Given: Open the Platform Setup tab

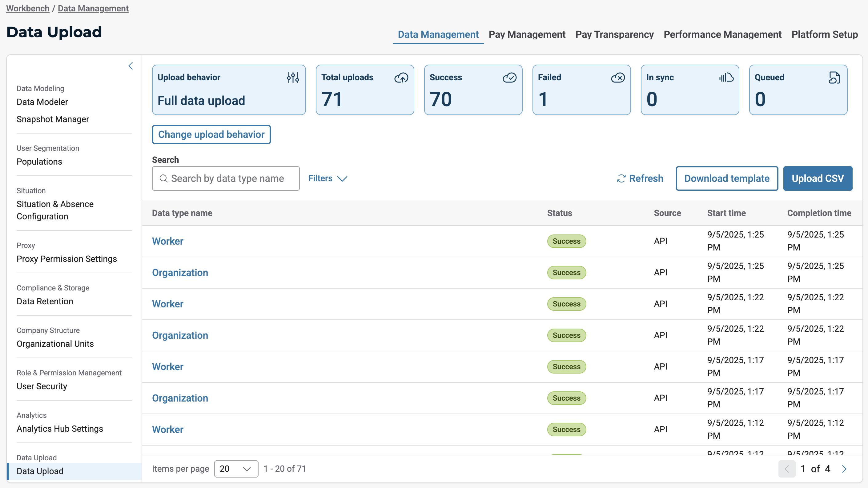Looking at the screenshot, I should click(824, 34).
